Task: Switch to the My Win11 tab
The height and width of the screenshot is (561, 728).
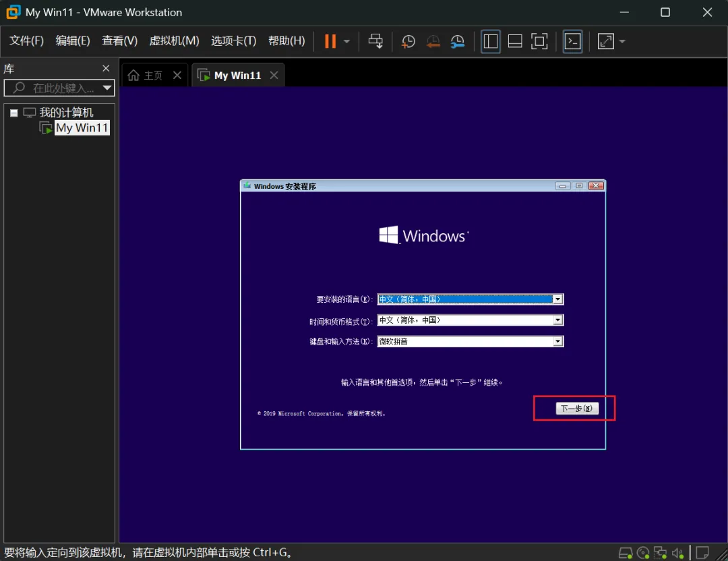Action: 237,76
